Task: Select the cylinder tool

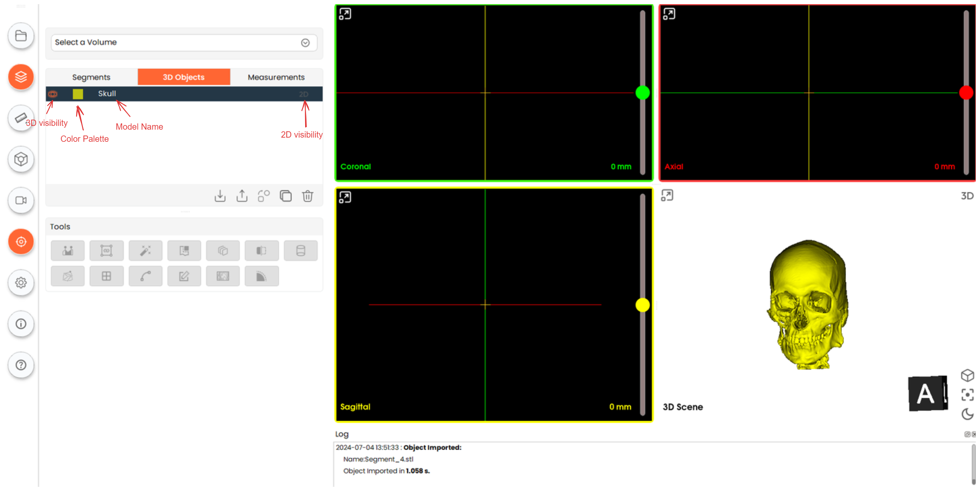Action: click(x=300, y=251)
